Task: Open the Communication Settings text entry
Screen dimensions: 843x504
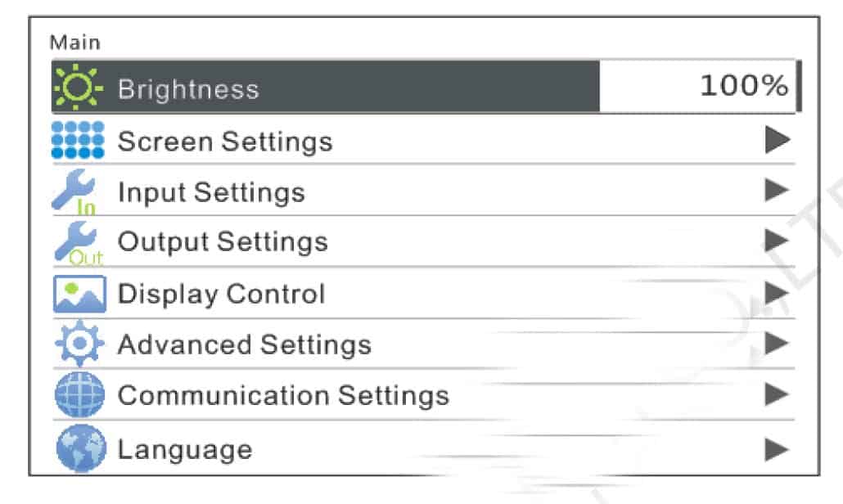Action: 283,396
